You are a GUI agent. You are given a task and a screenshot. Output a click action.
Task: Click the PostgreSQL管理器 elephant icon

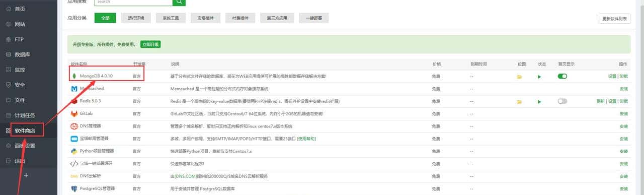(x=74, y=189)
